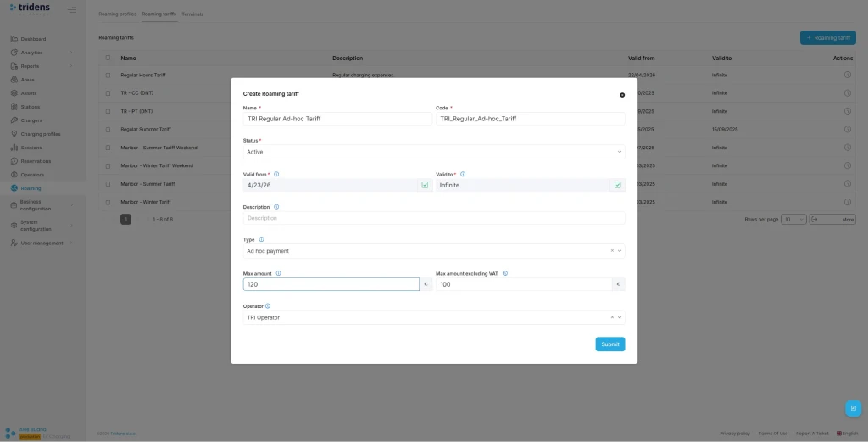
Task: Close the Create Roaming tariff dialog
Action: tap(622, 95)
